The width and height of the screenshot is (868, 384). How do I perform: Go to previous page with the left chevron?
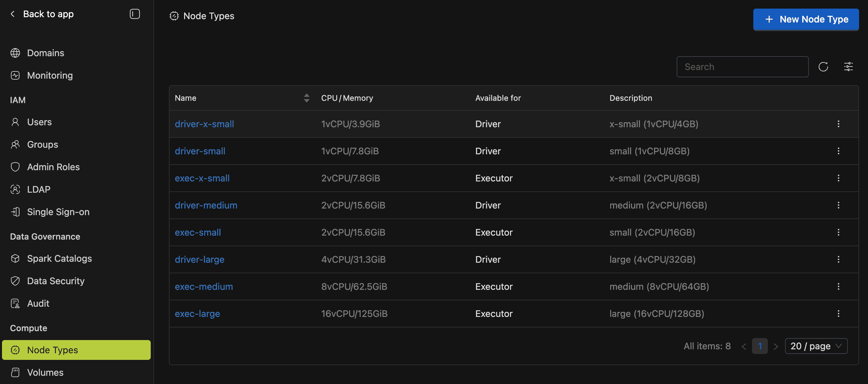point(744,346)
